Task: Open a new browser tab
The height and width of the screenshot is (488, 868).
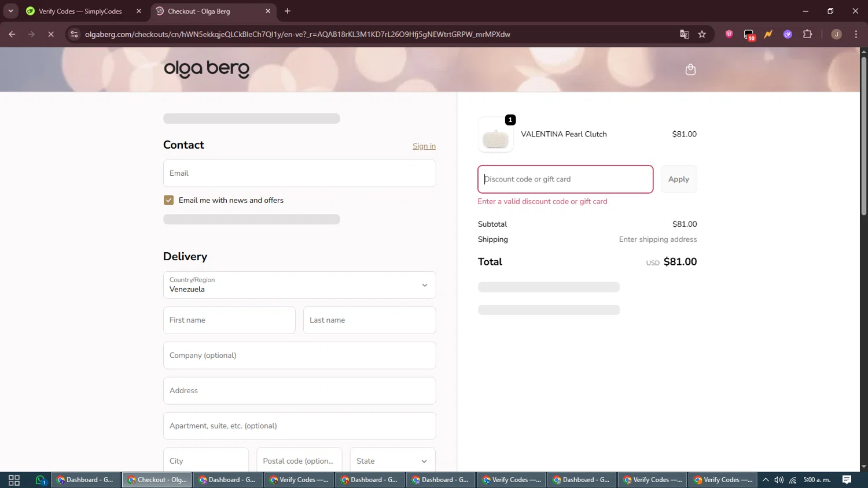Action: point(288,11)
